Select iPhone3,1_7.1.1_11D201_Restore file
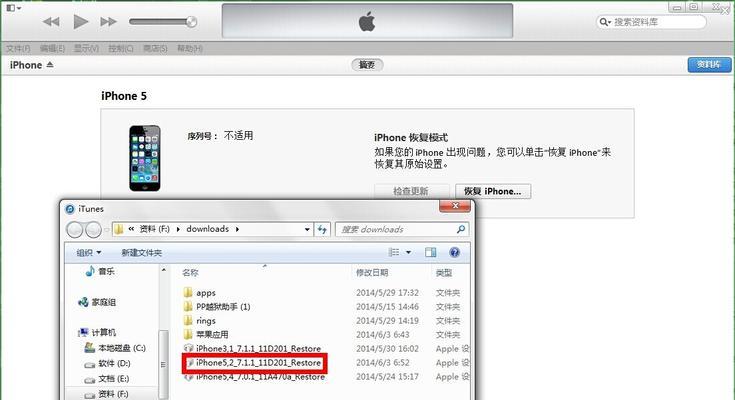 tap(258, 348)
